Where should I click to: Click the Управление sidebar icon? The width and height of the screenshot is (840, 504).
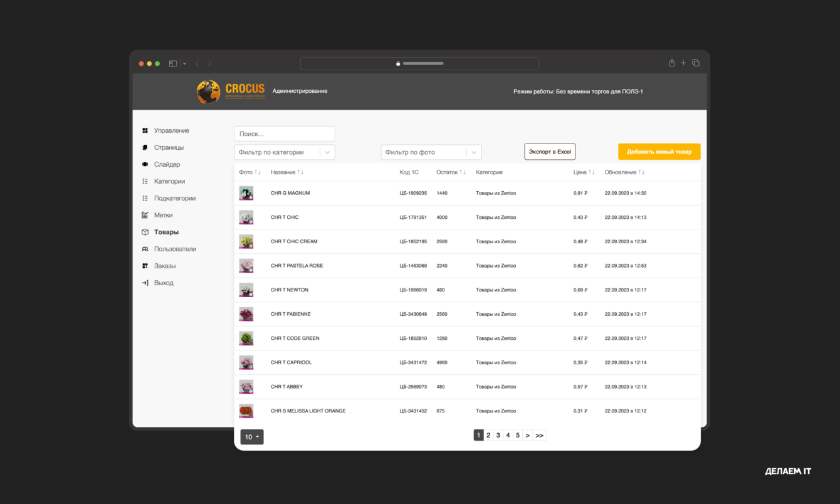click(145, 130)
